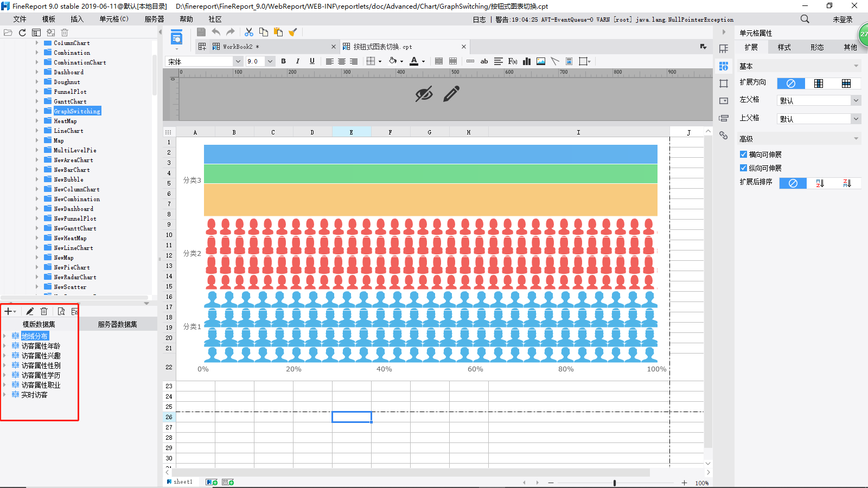The image size is (868, 488).
Task: Open the font size dropdown
Action: (x=270, y=61)
